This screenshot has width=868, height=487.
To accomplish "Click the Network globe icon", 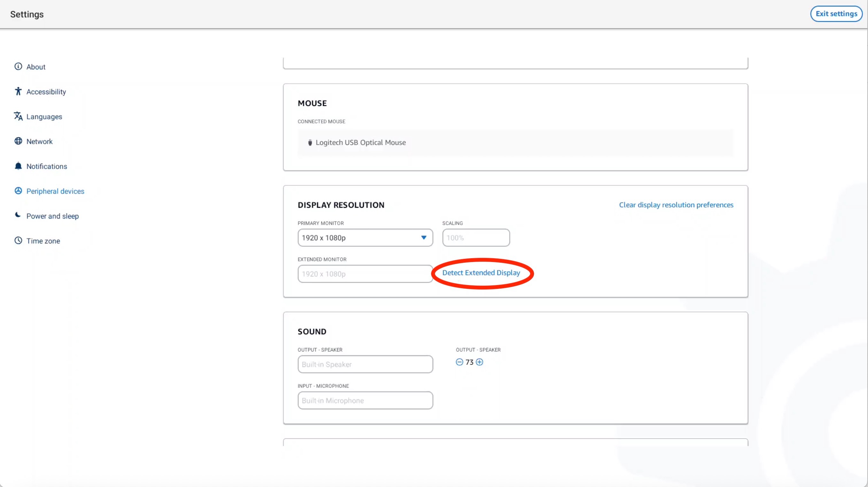I will click(18, 141).
